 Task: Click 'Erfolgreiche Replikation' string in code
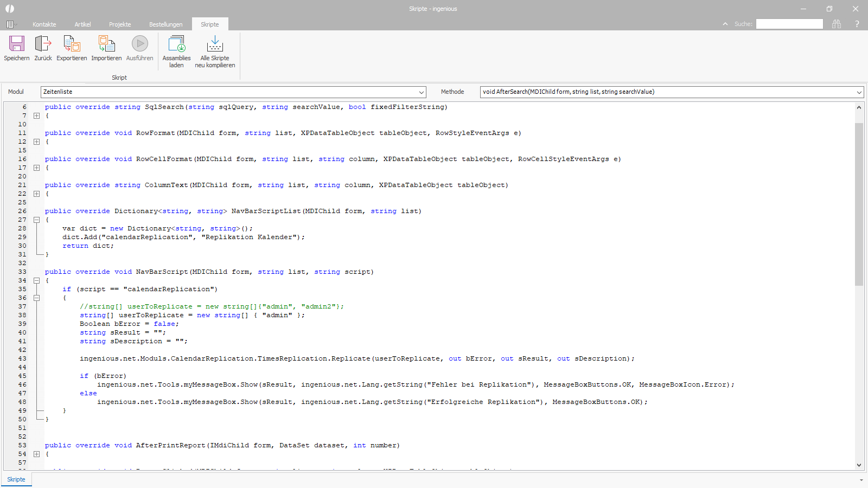tap(484, 402)
